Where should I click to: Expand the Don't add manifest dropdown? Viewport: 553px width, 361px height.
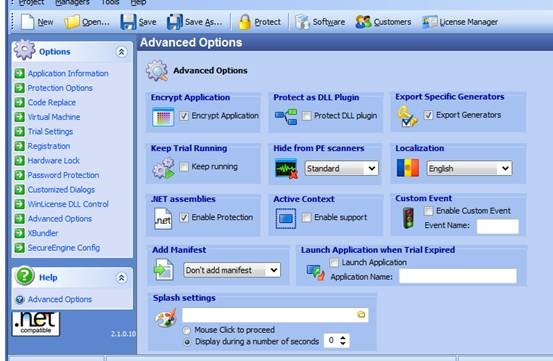[x=232, y=270]
